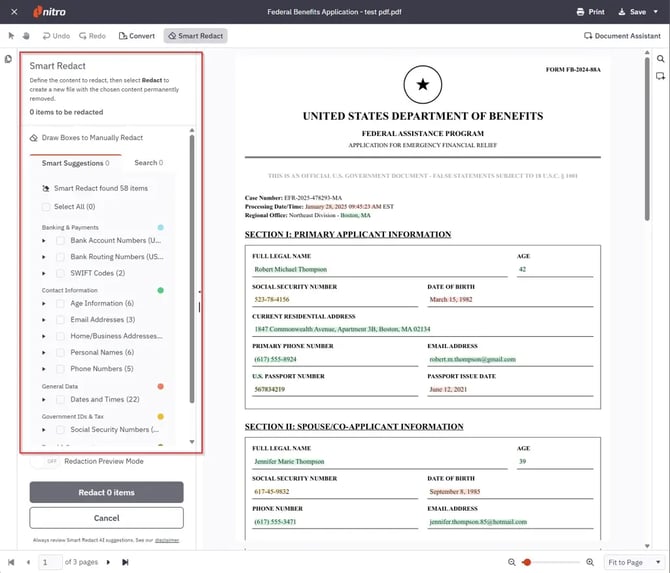Select the arrow pointer tool
The height and width of the screenshot is (573, 670).
(x=10, y=36)
